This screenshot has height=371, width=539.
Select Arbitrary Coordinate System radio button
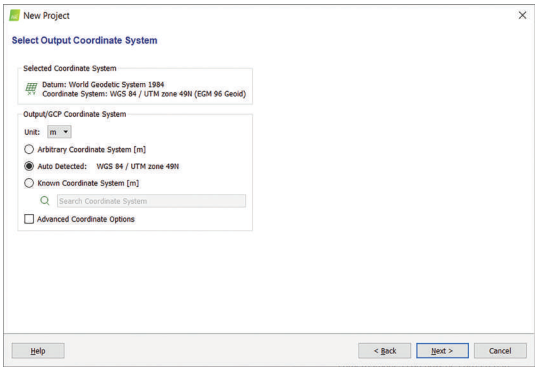(x=29, y=149)
